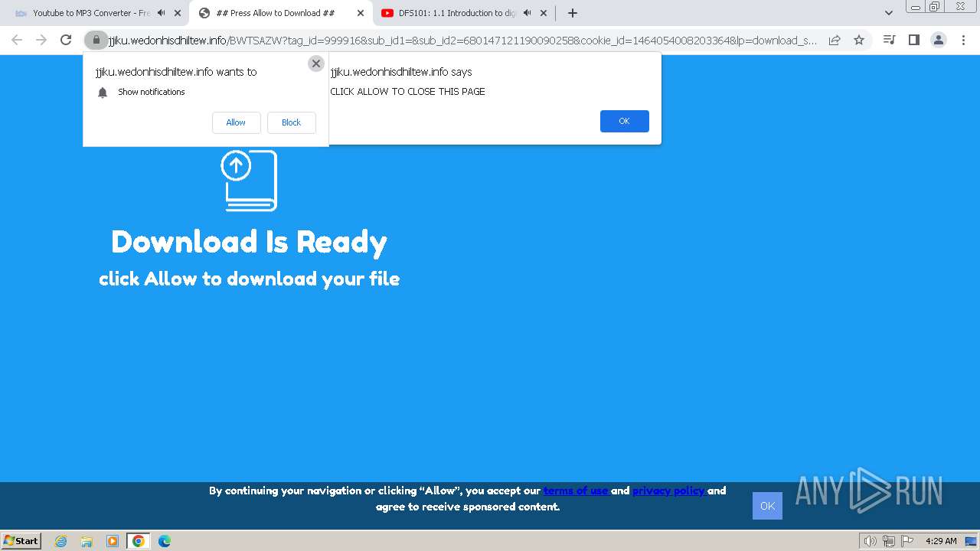Go forward to next page
Image resolution: width=980 pixels, height=551 pixels.
pos(41,40)
